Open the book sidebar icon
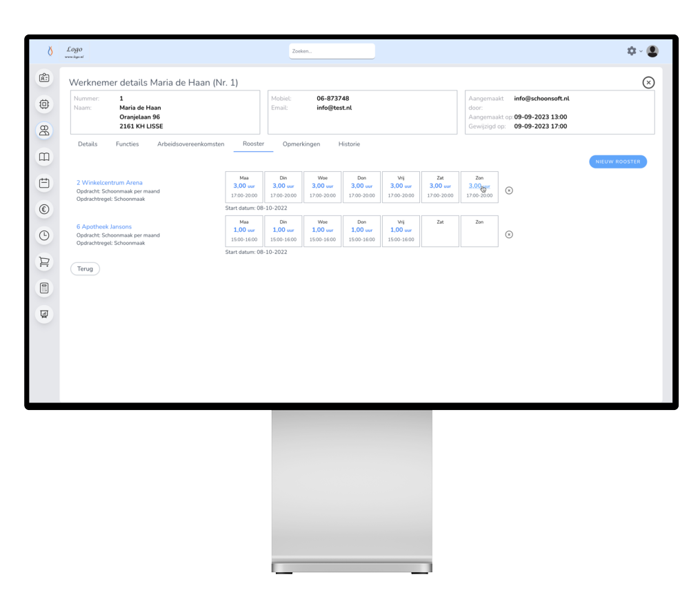 [44, 157]
